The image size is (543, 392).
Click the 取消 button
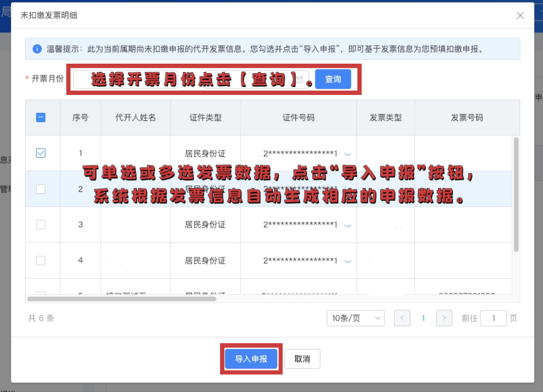click(x=302, y=359)
